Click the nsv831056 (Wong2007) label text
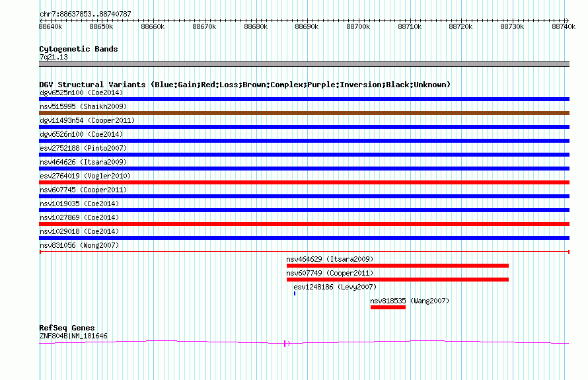The image size is (588, 380). point(79,245)
